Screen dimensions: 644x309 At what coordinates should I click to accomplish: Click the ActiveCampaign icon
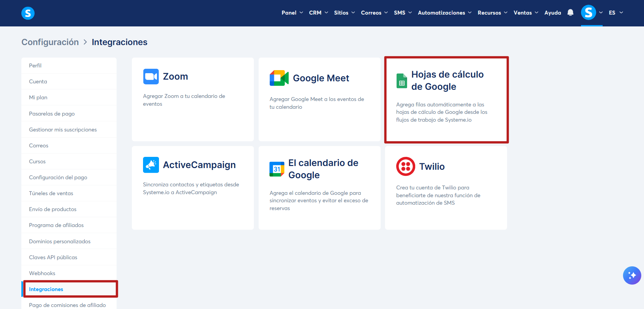(151, 165)
